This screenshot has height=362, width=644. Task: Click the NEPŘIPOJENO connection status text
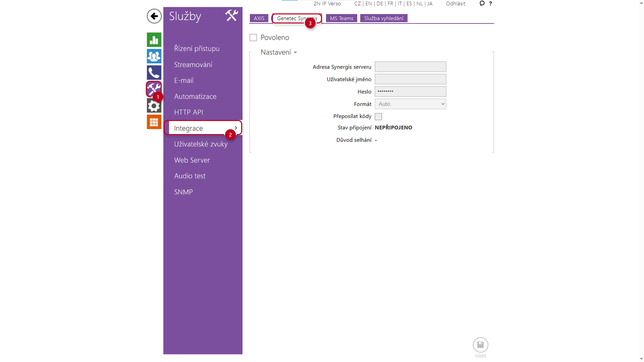(x=393, y=128)
